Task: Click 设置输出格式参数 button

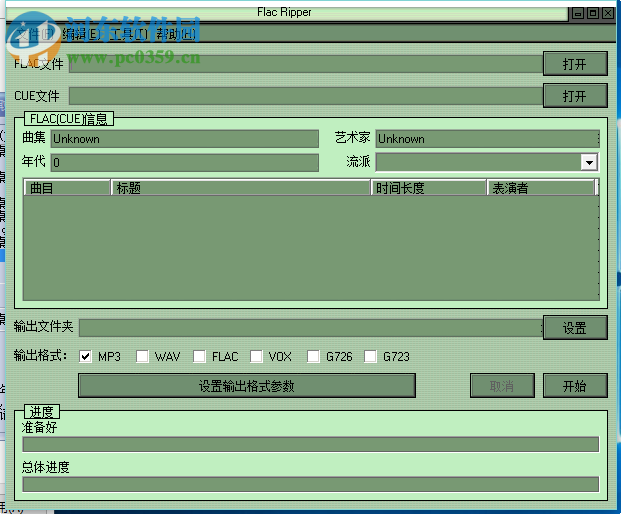Action: click(247, 385)
